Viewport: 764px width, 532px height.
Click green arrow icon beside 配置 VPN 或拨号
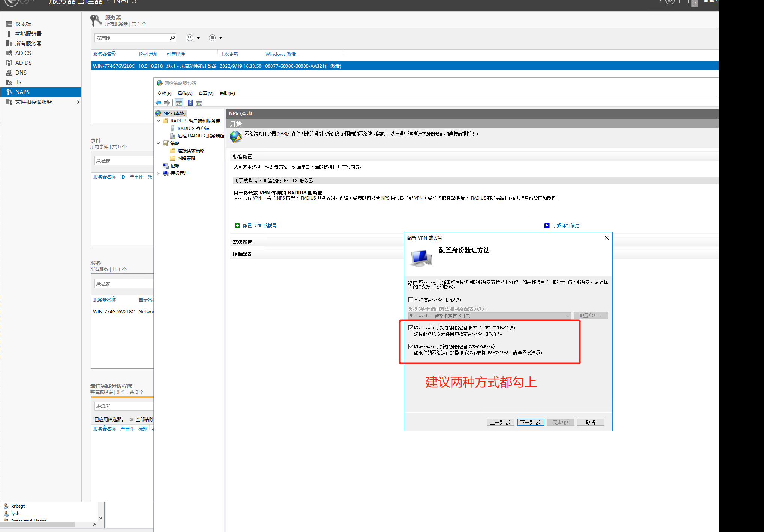coord(237,225)
